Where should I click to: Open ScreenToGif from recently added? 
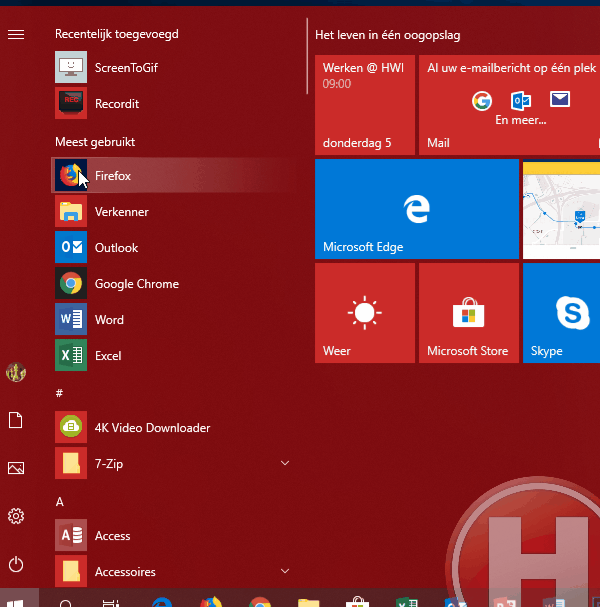click(x=172, y=67)
